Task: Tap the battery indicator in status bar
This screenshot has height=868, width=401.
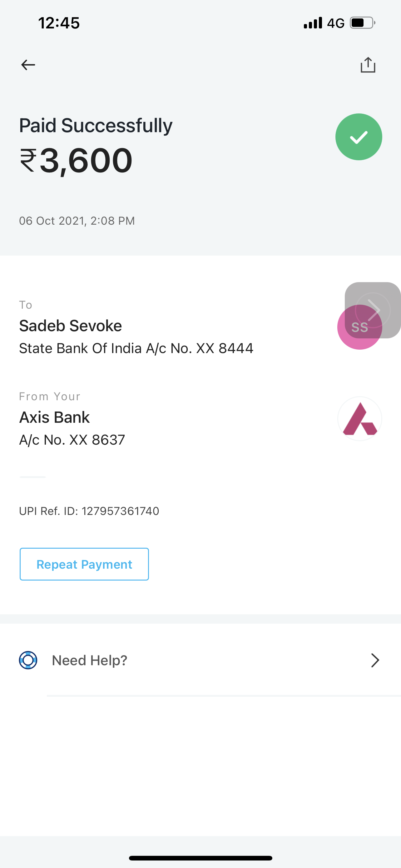Action: (x=362, y=23)
